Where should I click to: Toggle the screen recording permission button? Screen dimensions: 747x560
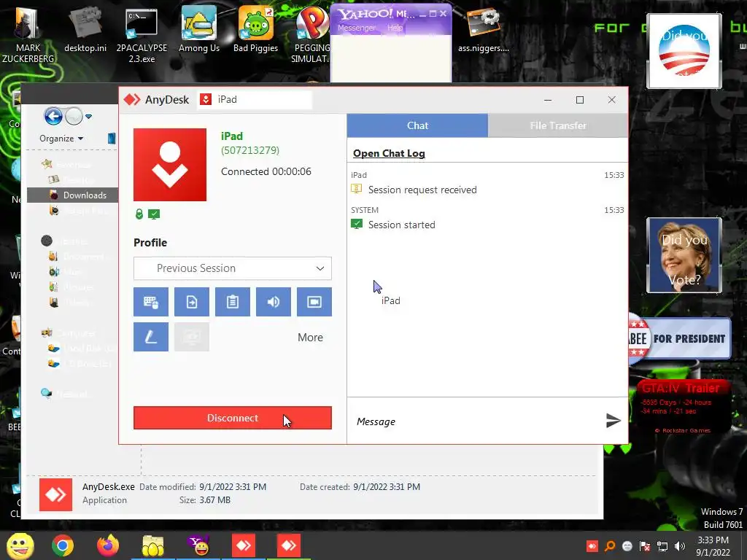[314, 302]
